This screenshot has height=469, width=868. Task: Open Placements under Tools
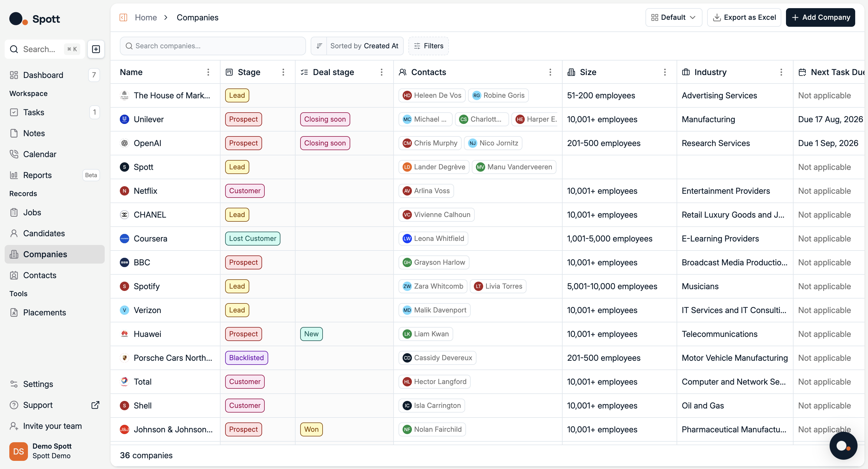(x=55, y=313)
